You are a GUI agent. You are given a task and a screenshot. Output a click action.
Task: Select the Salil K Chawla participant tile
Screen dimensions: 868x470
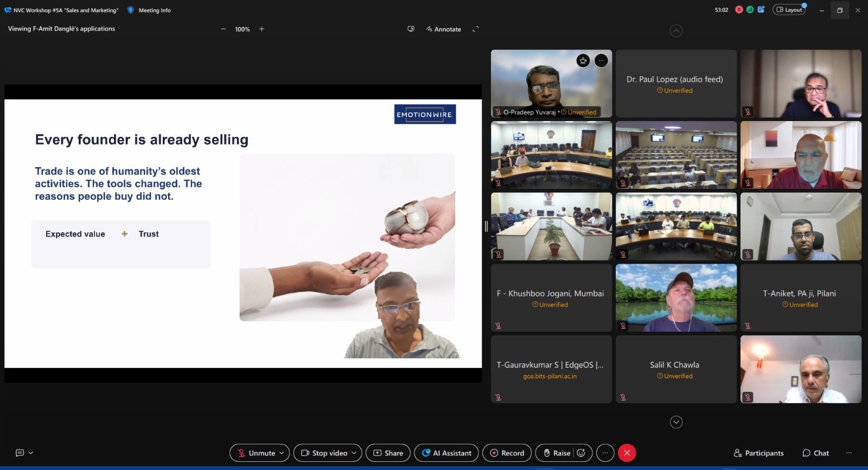click(676, 369)
